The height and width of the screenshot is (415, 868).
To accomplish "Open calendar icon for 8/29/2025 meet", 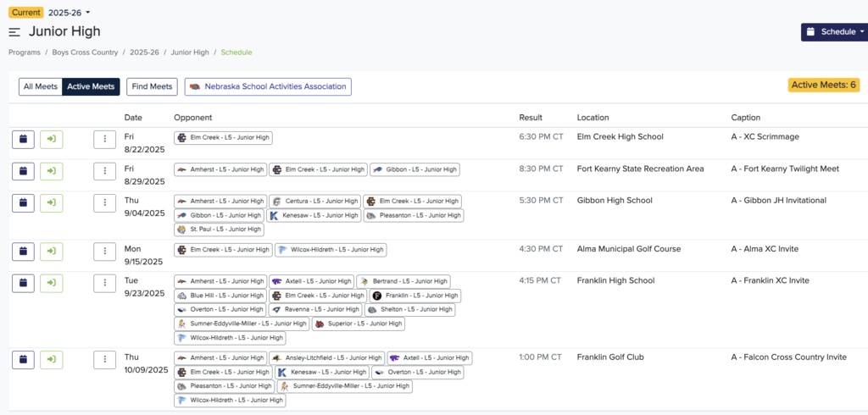I will tap(23, 172).
